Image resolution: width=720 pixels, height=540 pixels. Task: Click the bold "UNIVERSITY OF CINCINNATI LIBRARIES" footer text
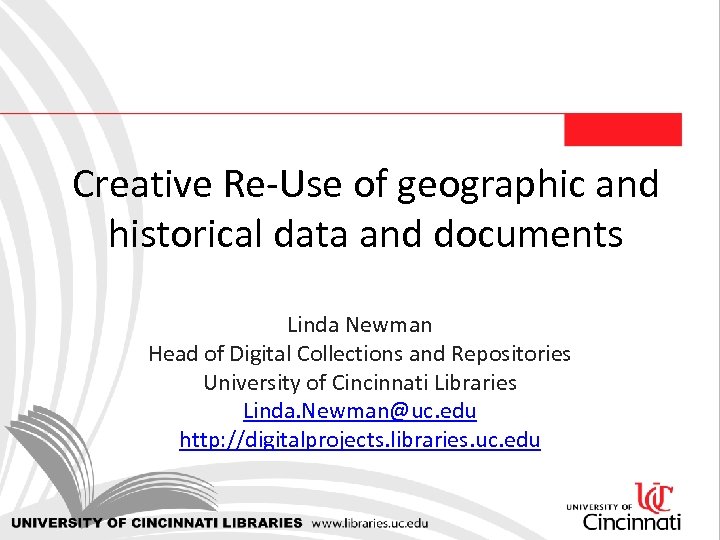(x=157, y=523)
